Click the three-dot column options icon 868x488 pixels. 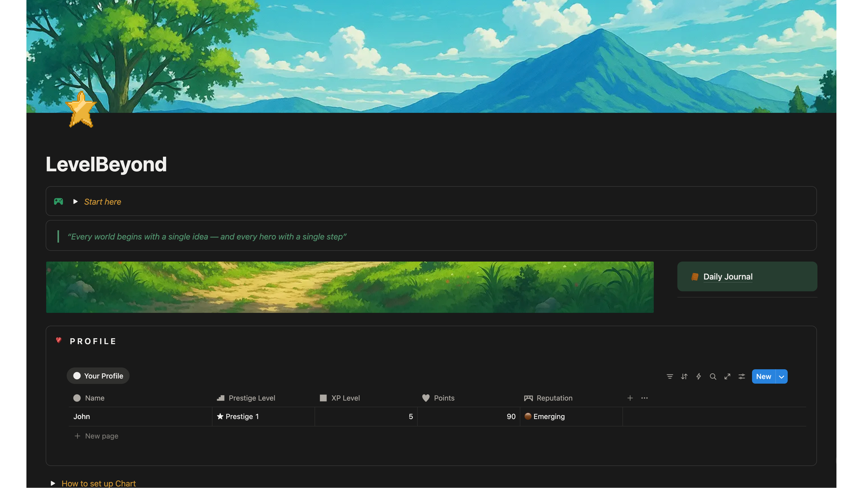pos(644,398)
